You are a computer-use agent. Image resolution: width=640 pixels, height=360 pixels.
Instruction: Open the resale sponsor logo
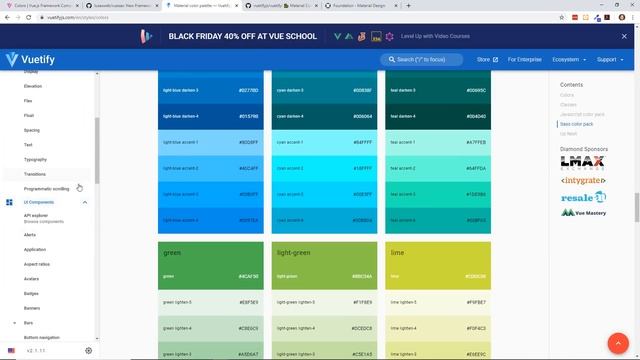point(583,198)
